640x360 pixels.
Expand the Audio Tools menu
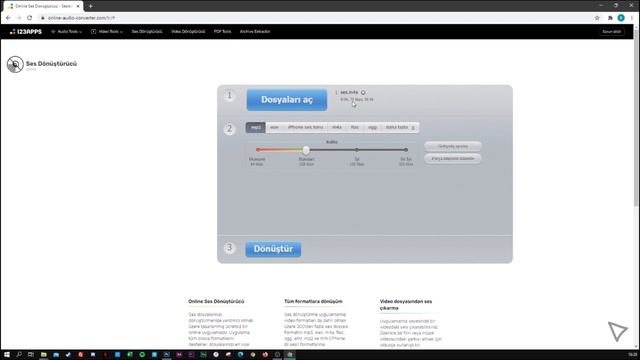click(x=67, y=31)
